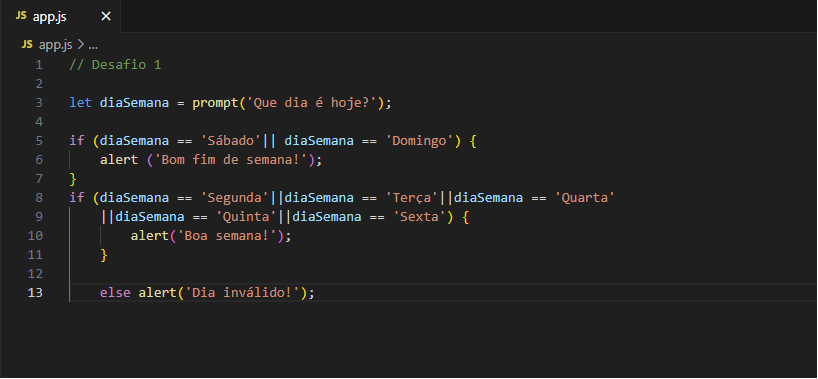Screen dimensions: 818x379
Task: Click the JS file icon in tab
Action: click(21, 16)
